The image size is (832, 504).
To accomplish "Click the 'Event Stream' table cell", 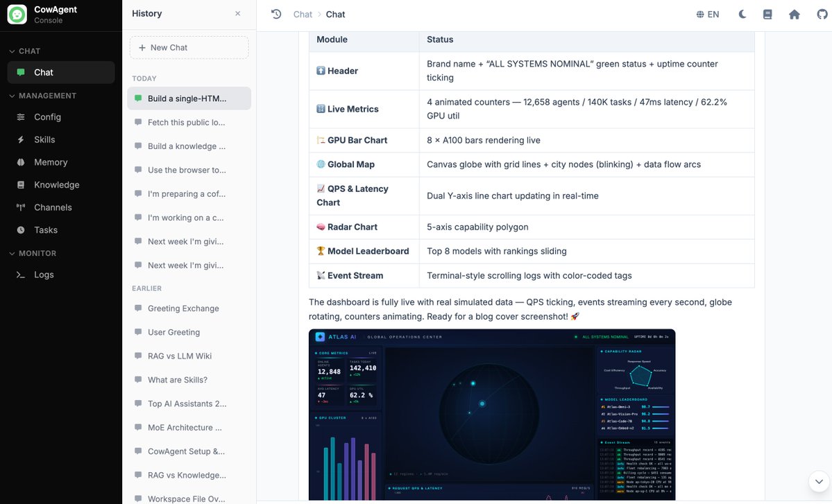I will (364, 276).
